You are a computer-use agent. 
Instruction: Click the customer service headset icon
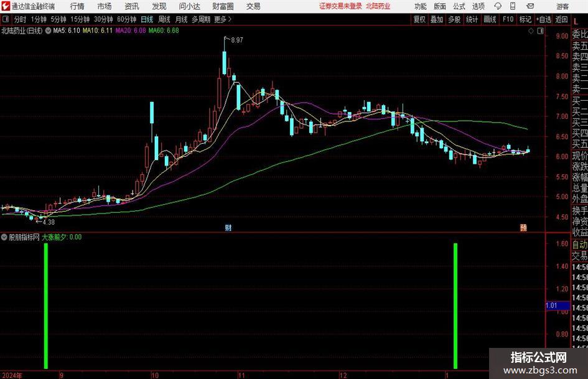click(x=498, y=6)
